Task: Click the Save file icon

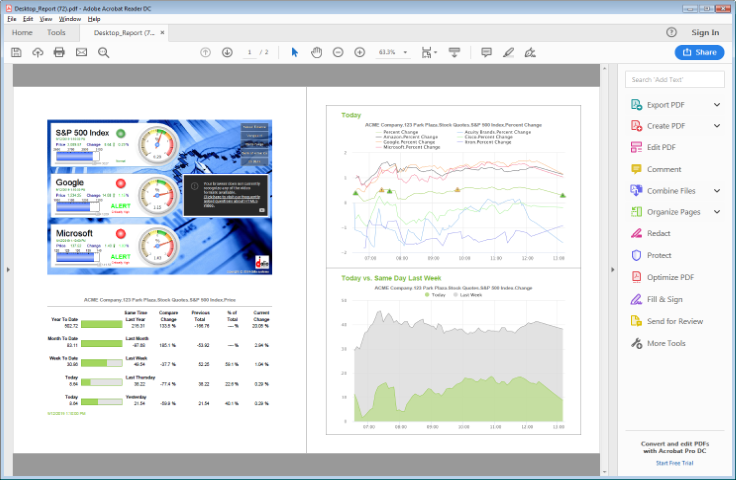Action: (x=16, y=52)
